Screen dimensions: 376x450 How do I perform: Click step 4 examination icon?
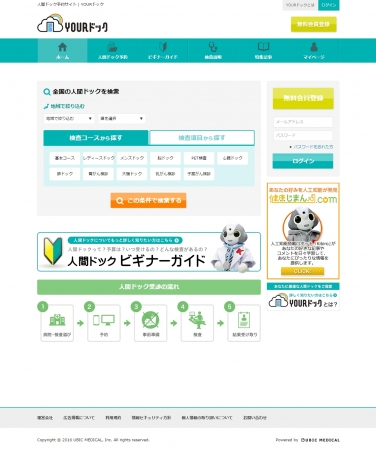[197, 320]
